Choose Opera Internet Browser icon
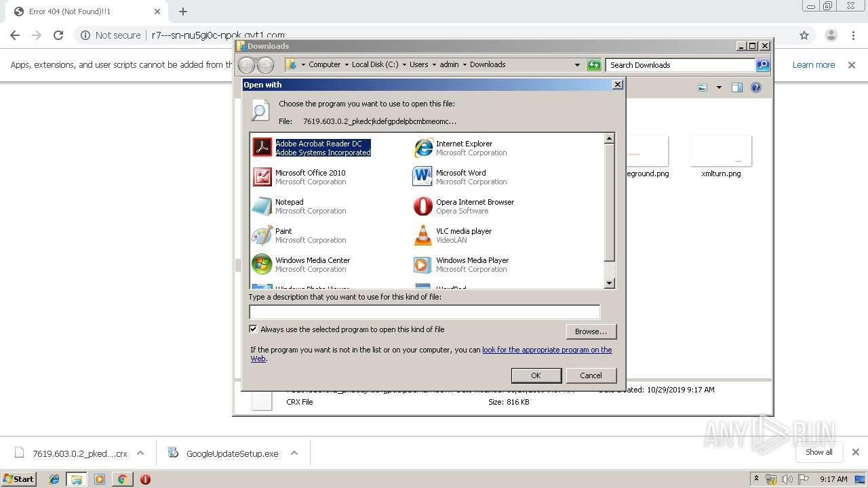This screenshot has height=488, width=868. pos(423,206)
